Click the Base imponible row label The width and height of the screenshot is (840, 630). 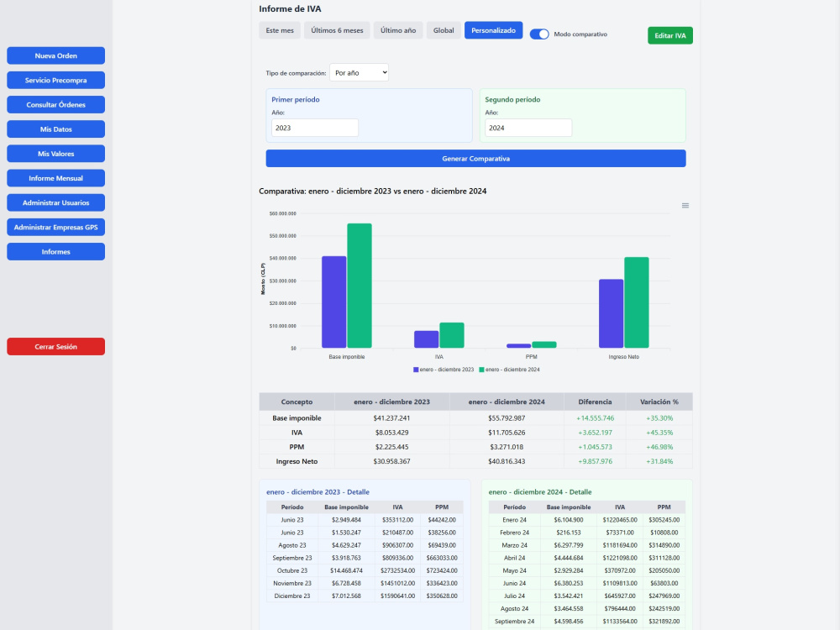coord(297,418)
